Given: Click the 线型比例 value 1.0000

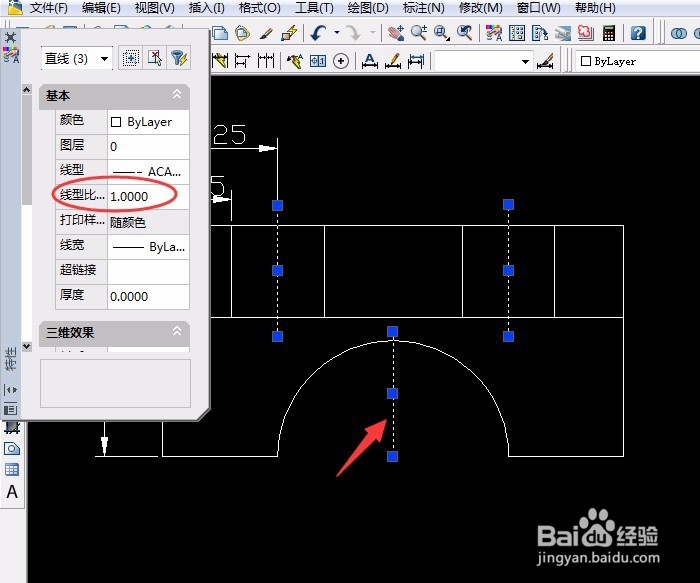Looking at the screenshot, I should [148, 196].
